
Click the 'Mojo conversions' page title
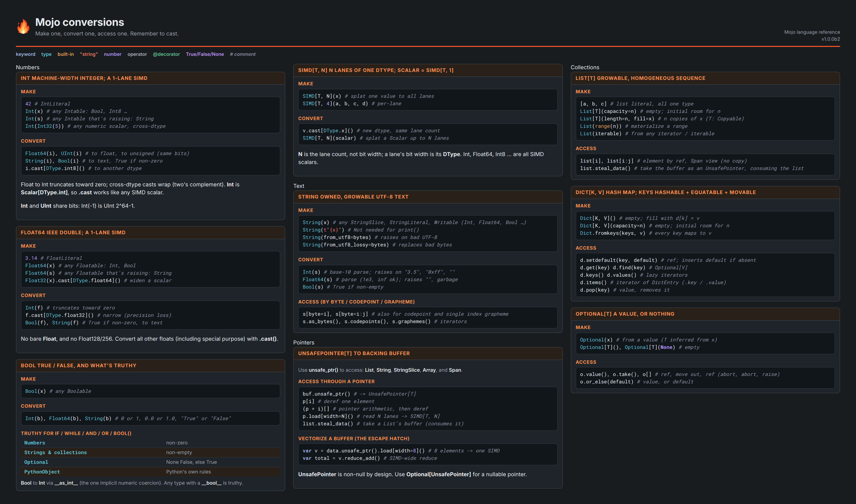(x=79, y=22)
